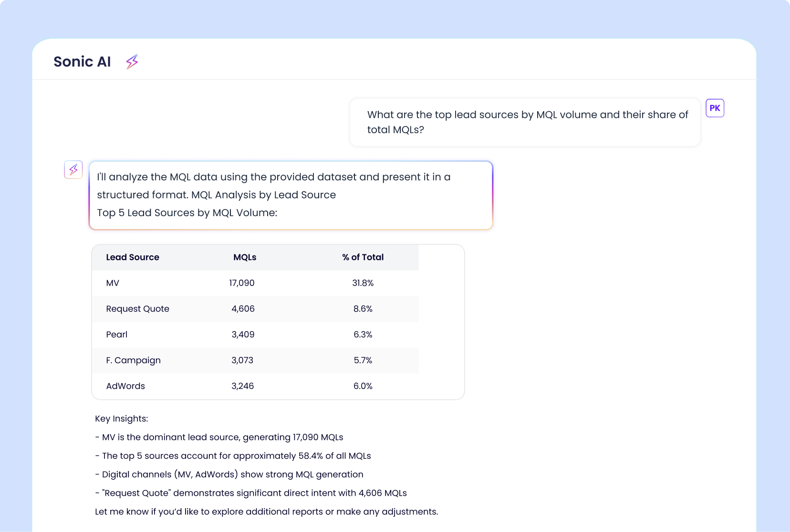Select the AI response intro bubble
The width and height of the screenshot is (790, 532).
pos(291,195)
